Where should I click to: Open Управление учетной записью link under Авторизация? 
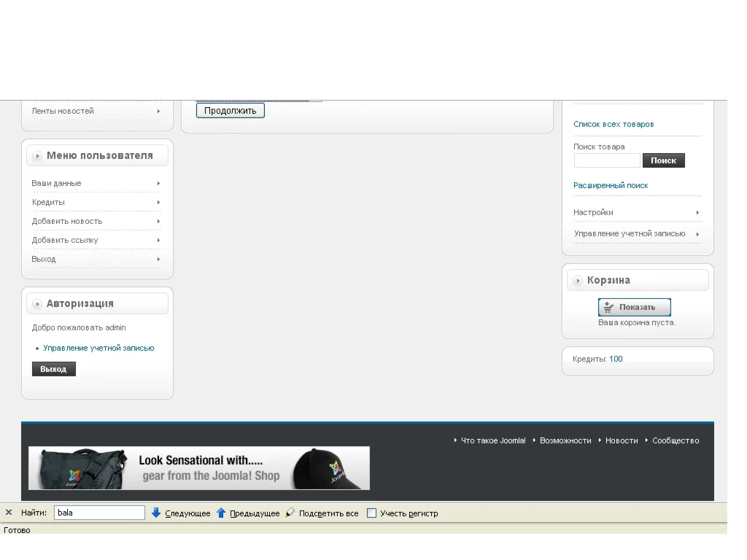98,348
